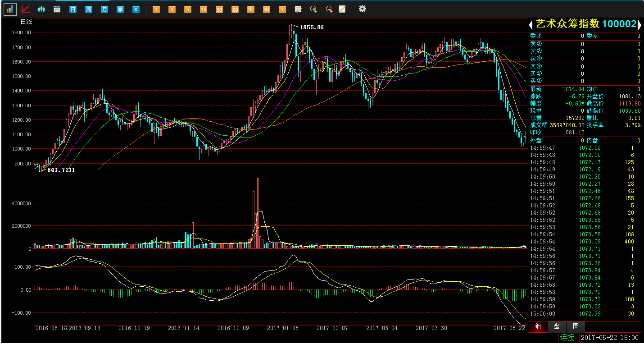Screen dimensions: 644x344
Task: Open settings gear icon
Action: 363,9
